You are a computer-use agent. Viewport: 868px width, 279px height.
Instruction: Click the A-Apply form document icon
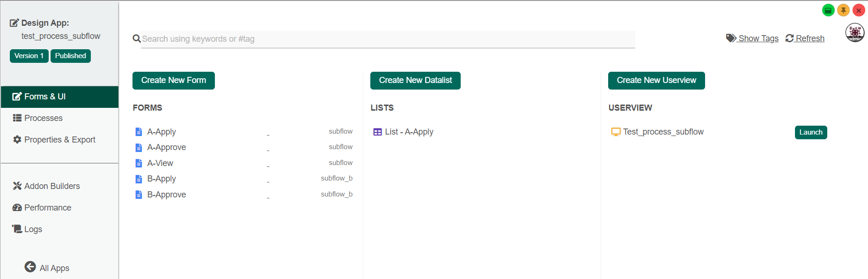click(x=139, y=132)
